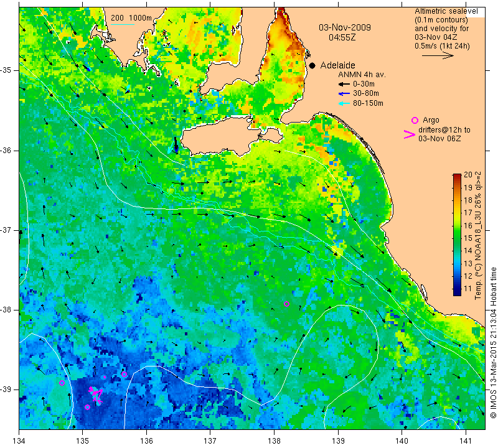This screenshot has width=498, height=448.
Task: Click the cyan bathymetry line legend sample
Action: (123, 24)
